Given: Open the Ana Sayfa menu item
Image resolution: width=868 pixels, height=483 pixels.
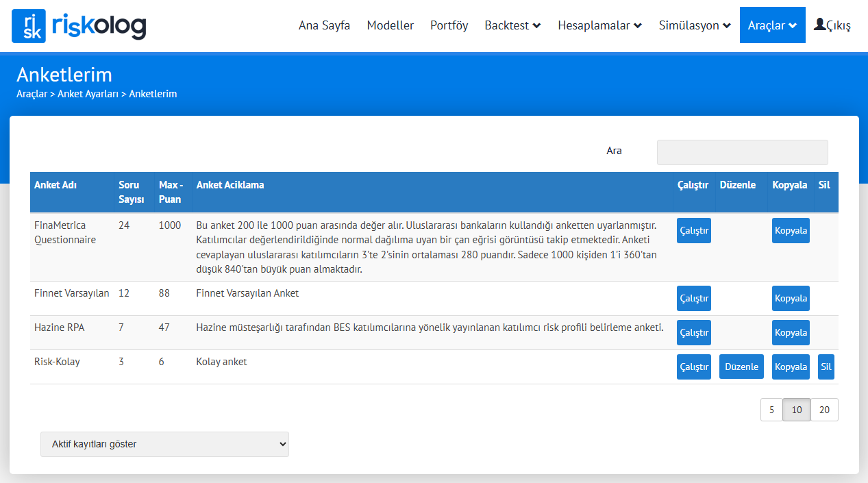Looking at the screenshot, I should click(x=324, y=25).
